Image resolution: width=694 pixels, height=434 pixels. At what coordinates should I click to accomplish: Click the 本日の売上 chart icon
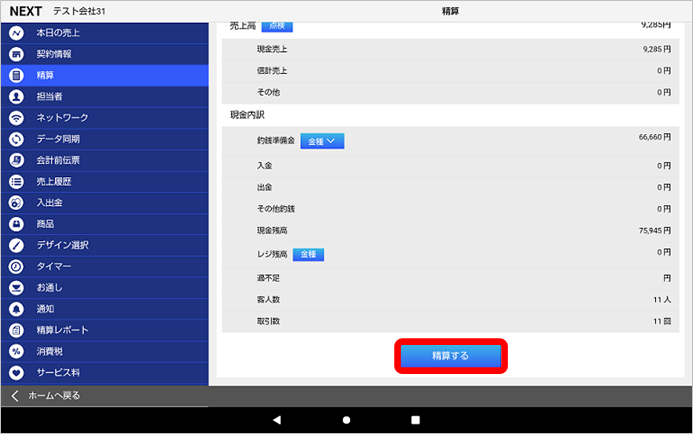pos(16,33)
